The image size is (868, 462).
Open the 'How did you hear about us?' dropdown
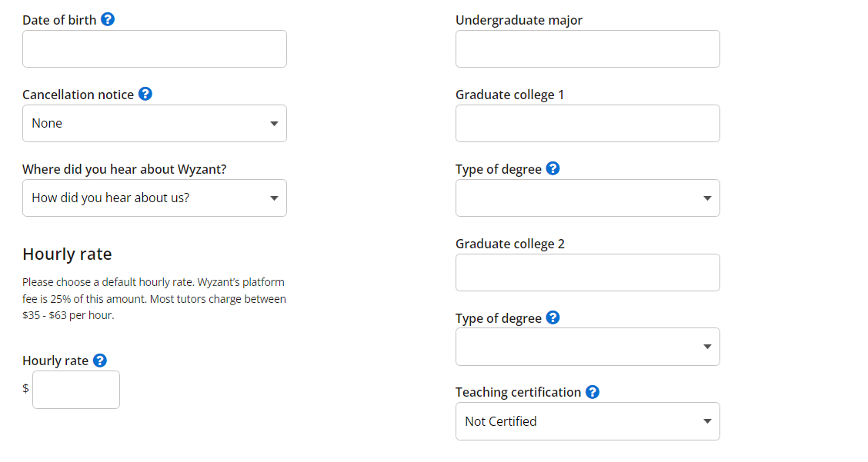point(155,198)
